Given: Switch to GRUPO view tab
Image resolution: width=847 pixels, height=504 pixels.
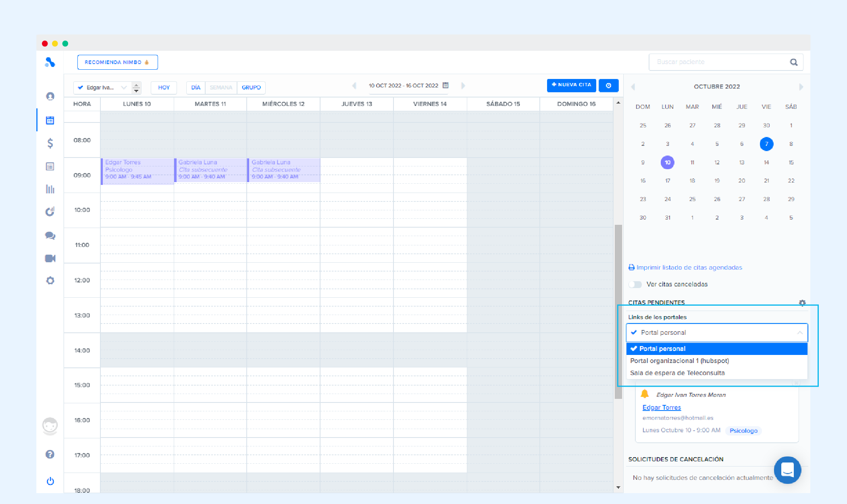Looking at the screenshot, I should coord(251,87).
